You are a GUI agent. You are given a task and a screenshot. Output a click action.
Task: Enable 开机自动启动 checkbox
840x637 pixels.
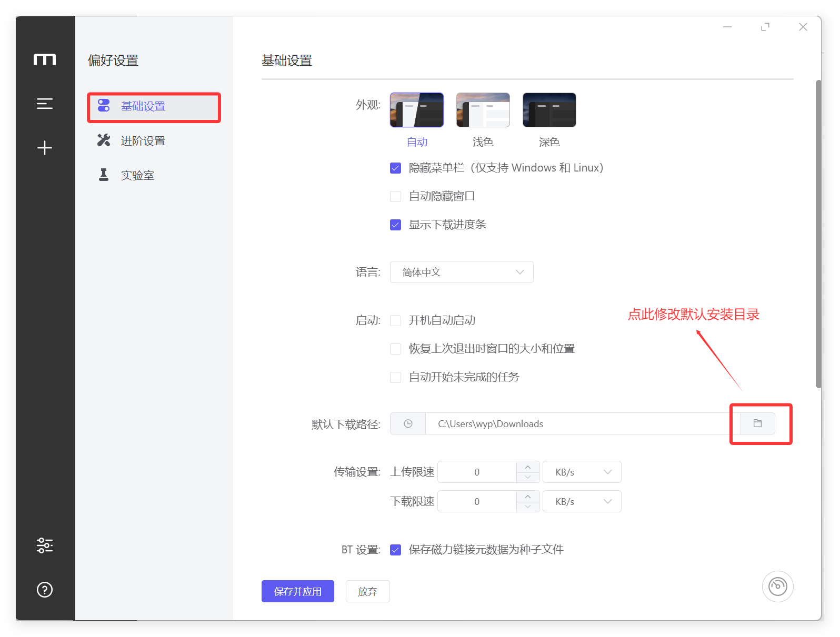point(396,321)
